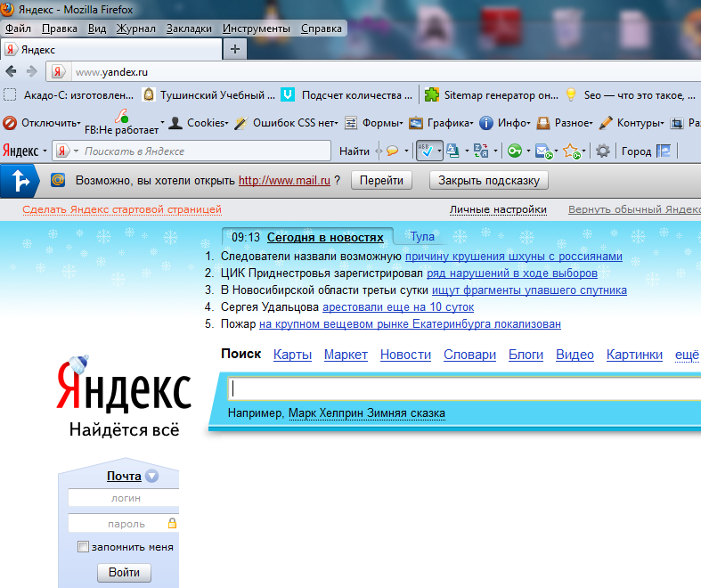Screen dimensions: 701x588
Task: Click Сделать Яндекс стартовой страницей link
Action: click(122, 209)
